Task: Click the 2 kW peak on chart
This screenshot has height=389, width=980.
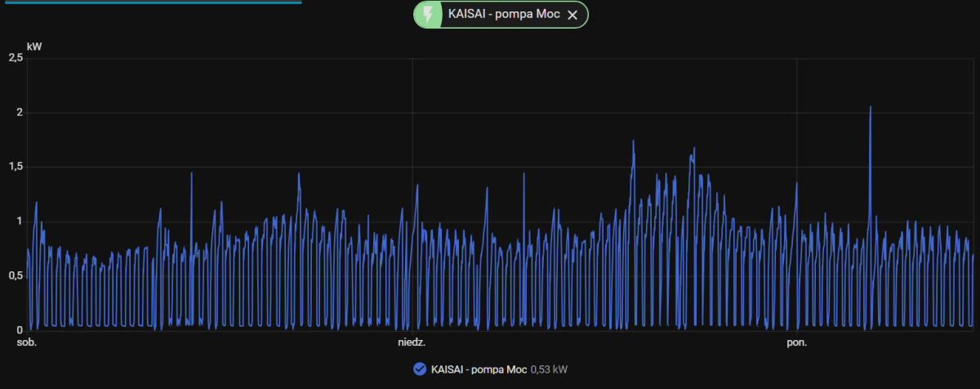Action: (x=871, y=107)
